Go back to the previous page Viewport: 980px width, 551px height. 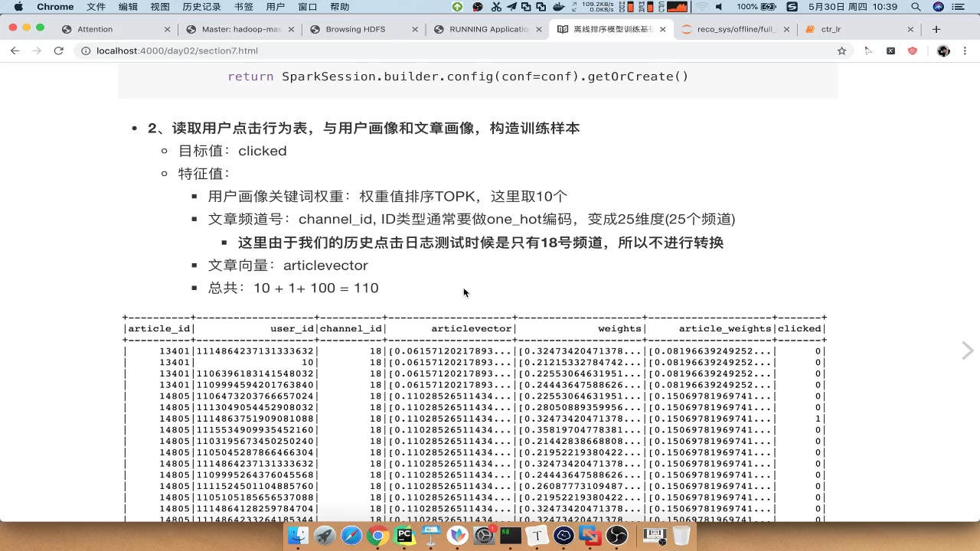point(15,51)
